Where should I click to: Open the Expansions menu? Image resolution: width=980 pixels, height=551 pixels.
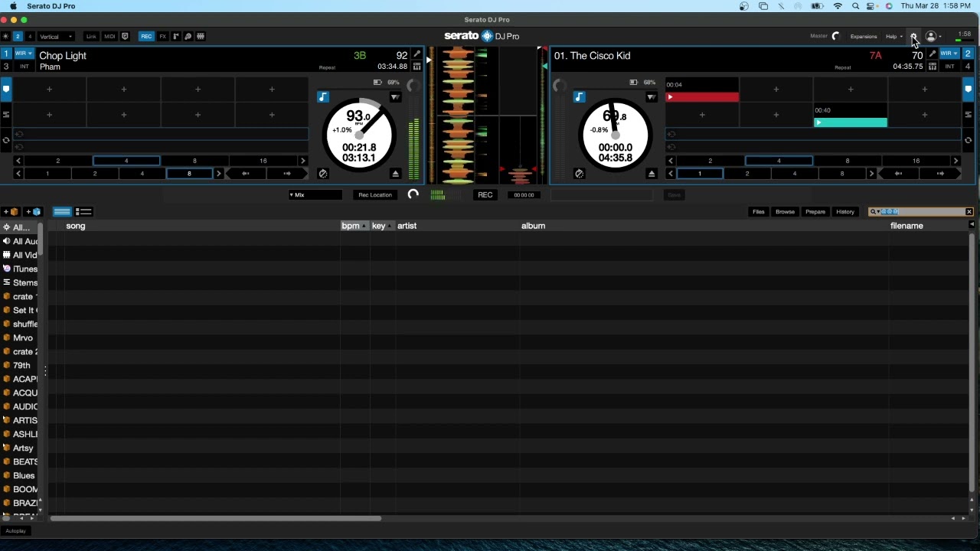pyautogui.click(x=864, y=36)
